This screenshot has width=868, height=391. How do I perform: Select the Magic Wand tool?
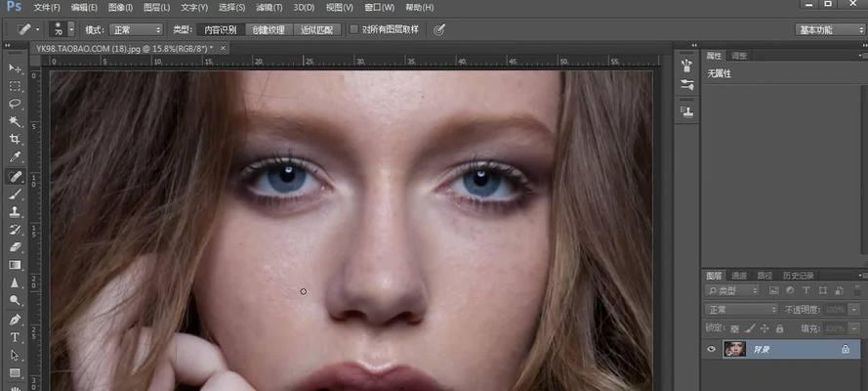[x=15, y=122]
